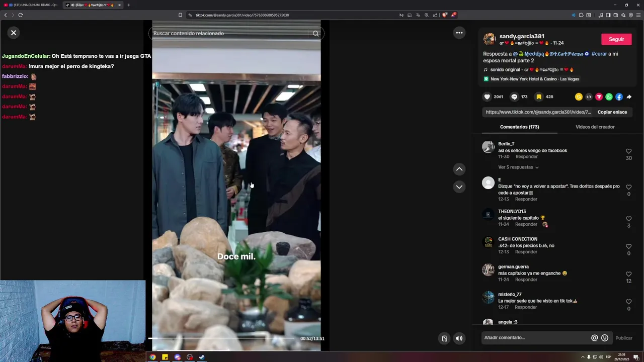This screenshot has height=362, width=644.
Task: Like CASH CONECTION's comment
Action: (x=628, y=246)
